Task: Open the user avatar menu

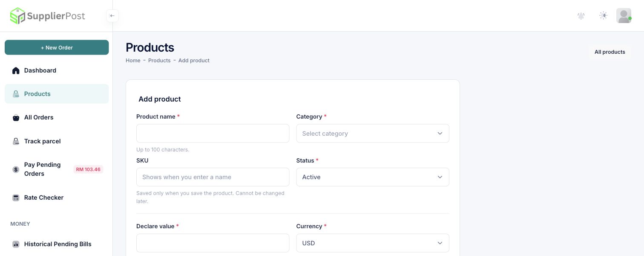Action: (x=624, y=16)
